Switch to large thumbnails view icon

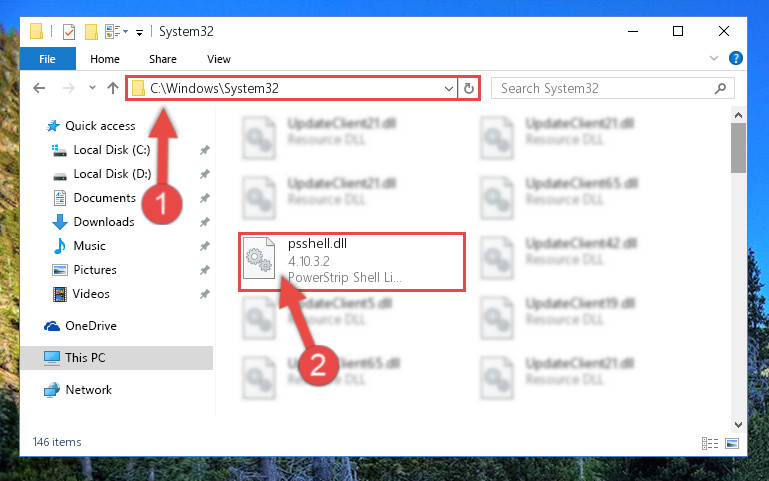coord(732,443)
